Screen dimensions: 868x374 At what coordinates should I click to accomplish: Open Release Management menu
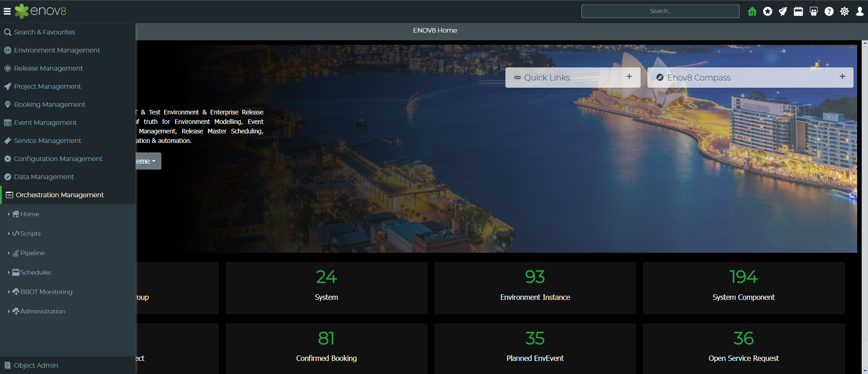pyautogui.click(x=68, y=68)
